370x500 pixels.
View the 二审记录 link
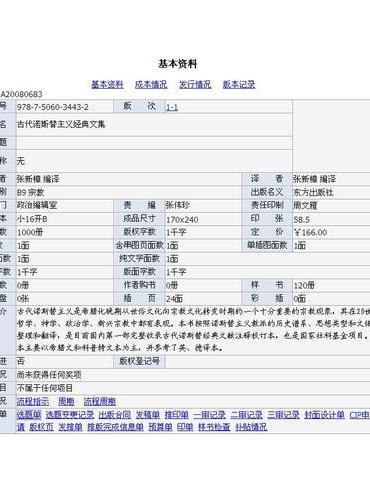(247, 415)
